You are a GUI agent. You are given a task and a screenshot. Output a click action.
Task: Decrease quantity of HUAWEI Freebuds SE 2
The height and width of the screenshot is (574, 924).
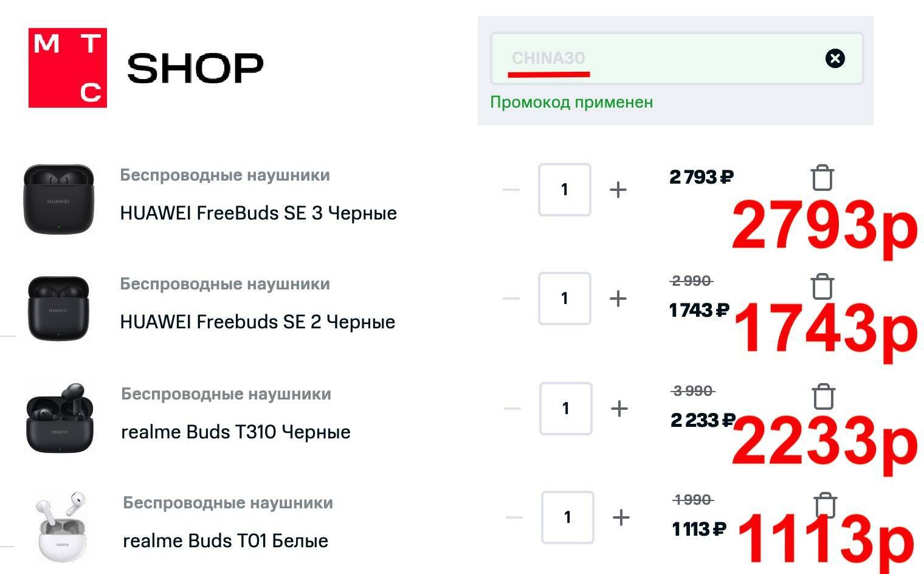pos(511,299)
